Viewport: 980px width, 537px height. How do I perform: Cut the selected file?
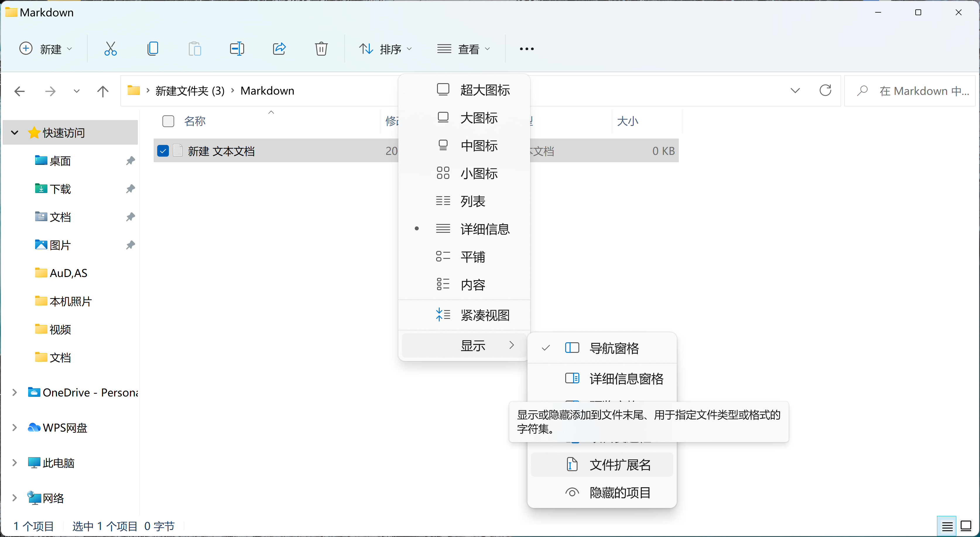point(110,48)
